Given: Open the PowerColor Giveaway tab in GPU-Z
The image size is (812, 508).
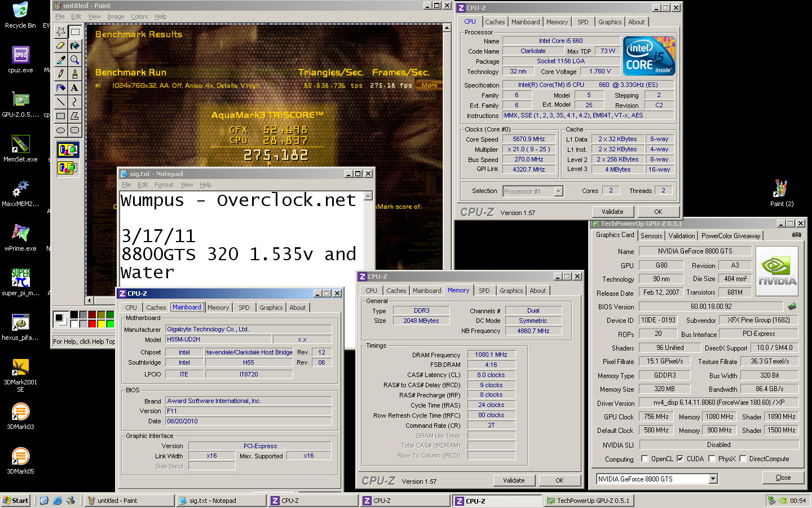Looking at the screenshot, I should point(731,236).
